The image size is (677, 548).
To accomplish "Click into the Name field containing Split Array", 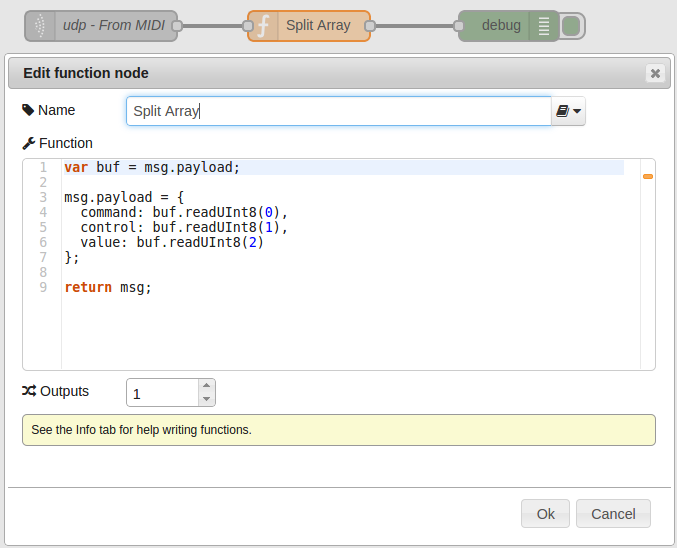I will coord(338,112).
